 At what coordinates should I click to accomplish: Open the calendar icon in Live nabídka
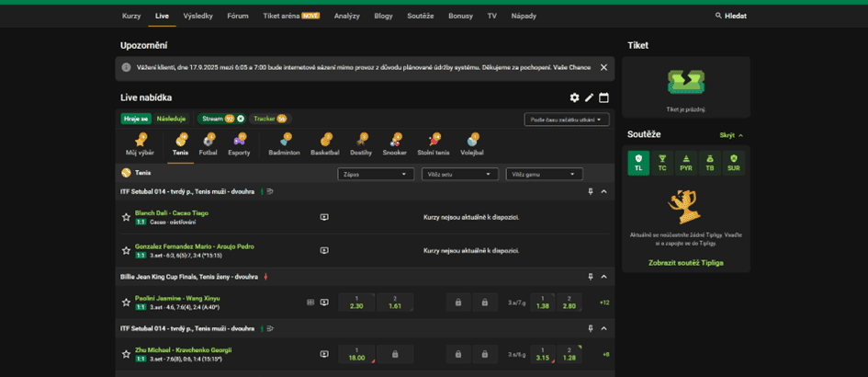click(x=604, y=97)
